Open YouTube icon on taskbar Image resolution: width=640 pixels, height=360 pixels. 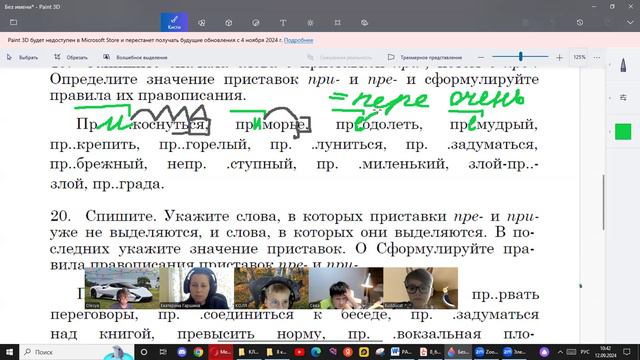299,352
